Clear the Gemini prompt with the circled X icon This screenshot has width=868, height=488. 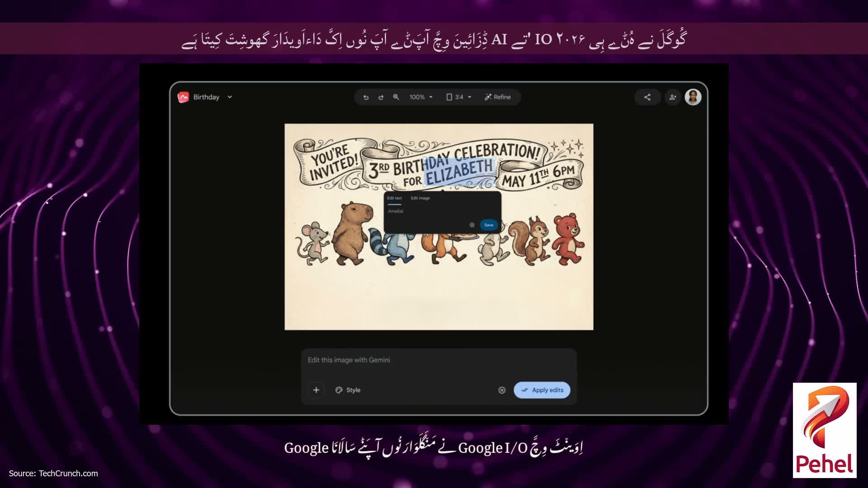point(502,390)
